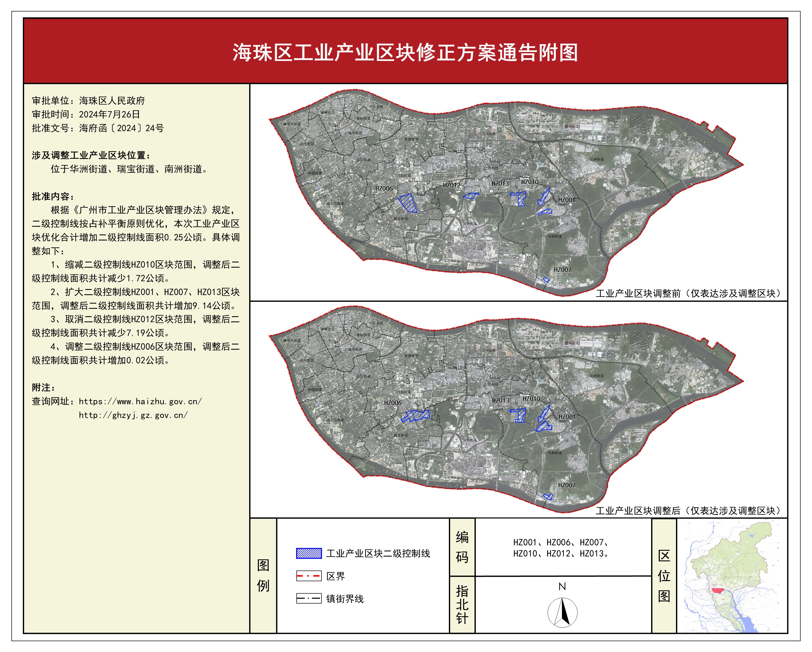Click the block code list HZ001、HZ006、HZ007
The image size is (812, 652).
tap(561, 543)
